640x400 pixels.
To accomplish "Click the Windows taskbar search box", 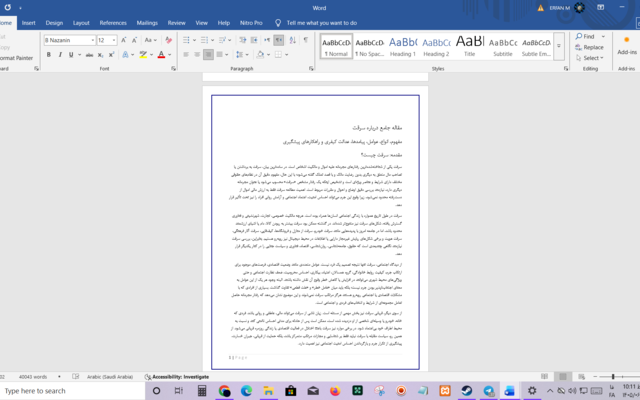I will [73, 391].
